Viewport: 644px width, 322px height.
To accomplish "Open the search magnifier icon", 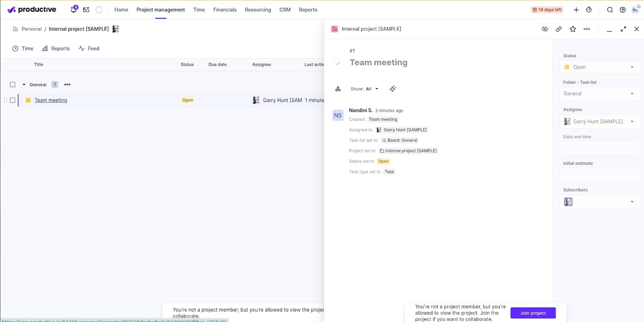I will [610, 10].
